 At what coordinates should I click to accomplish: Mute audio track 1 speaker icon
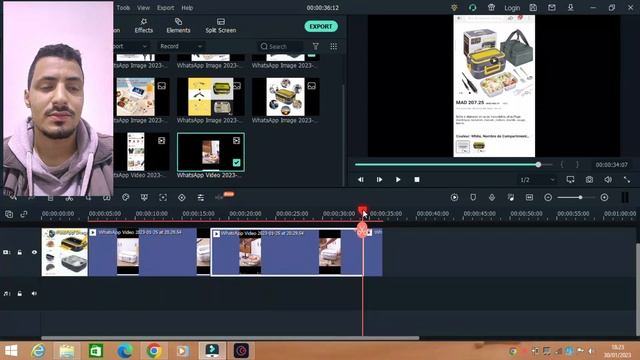pos(34,293)
